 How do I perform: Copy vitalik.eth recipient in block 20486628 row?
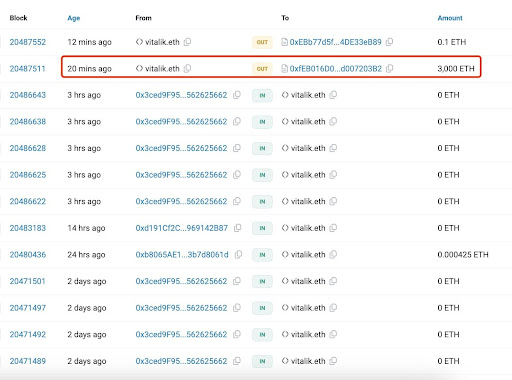(x=333, y=148)
